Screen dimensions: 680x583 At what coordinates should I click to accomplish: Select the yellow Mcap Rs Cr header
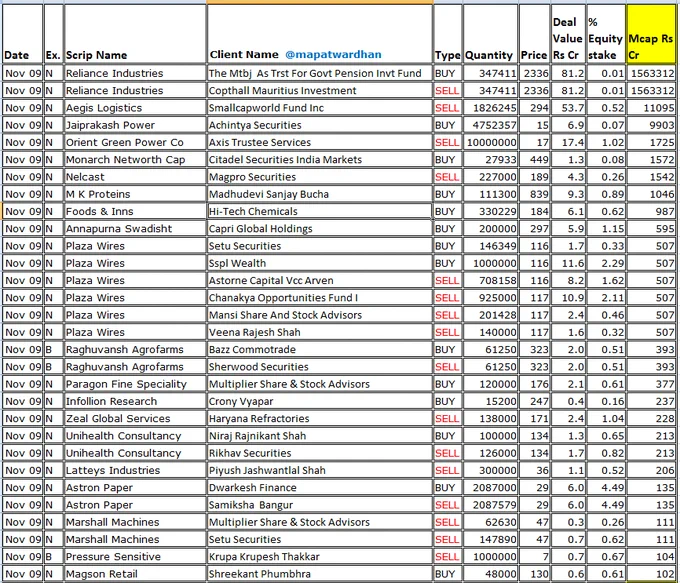tap(651, 34)
